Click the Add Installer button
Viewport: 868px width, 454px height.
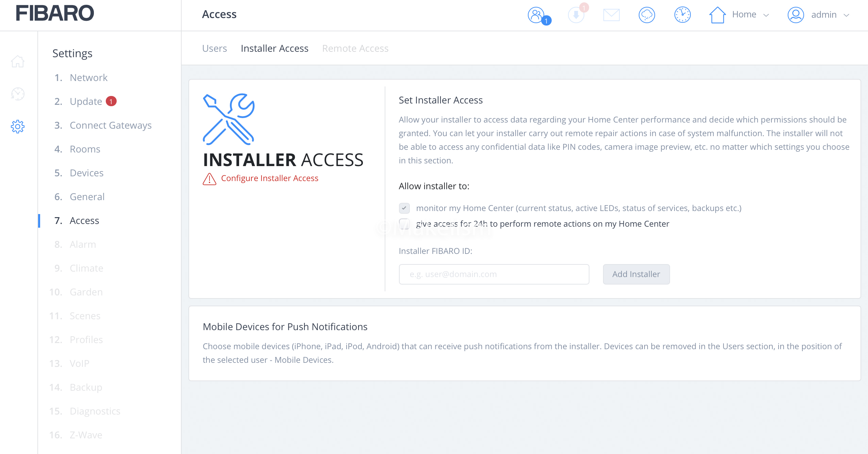pyautogui.click(x=636, y=274)
